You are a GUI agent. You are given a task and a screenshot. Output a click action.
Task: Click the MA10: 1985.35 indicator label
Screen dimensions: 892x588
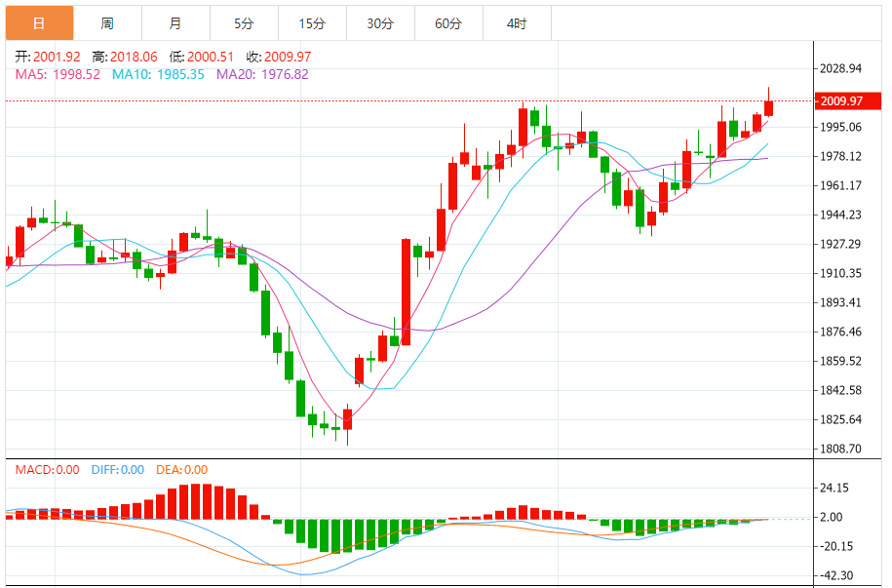click(x=158, y=74)
